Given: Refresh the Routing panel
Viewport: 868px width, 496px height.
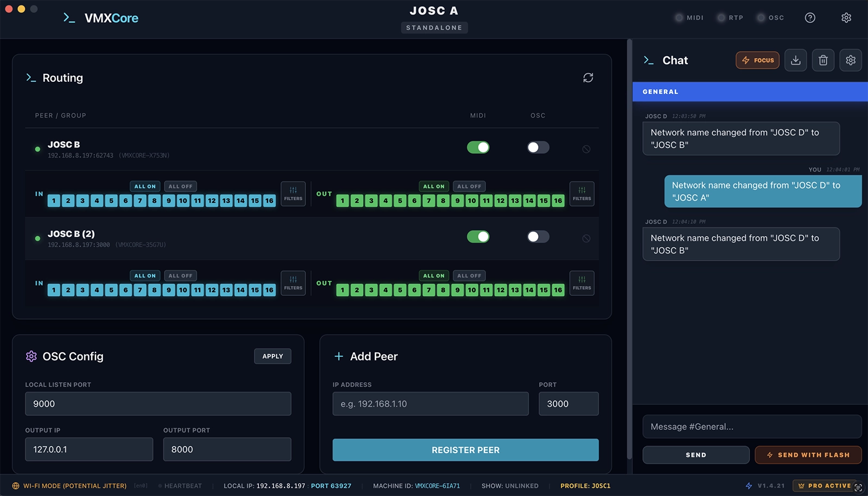Looking at the screenshot, I should (x=588, y=78).
